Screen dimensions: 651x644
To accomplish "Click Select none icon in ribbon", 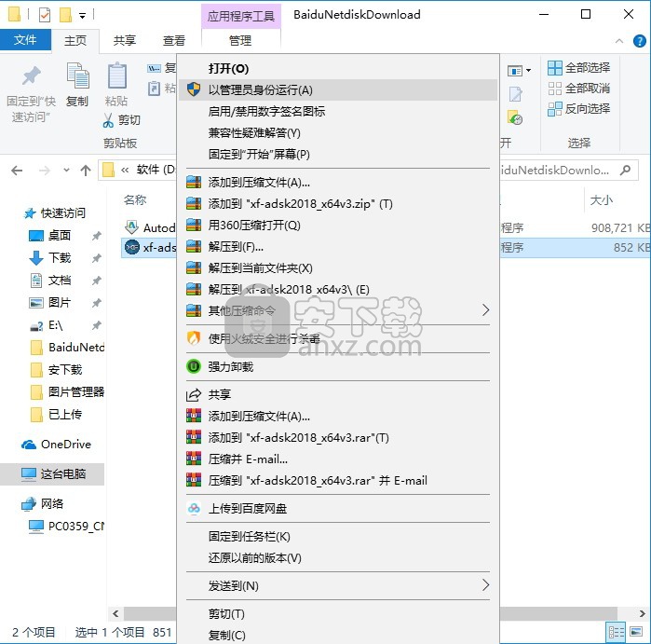I will tap(555, 89).
